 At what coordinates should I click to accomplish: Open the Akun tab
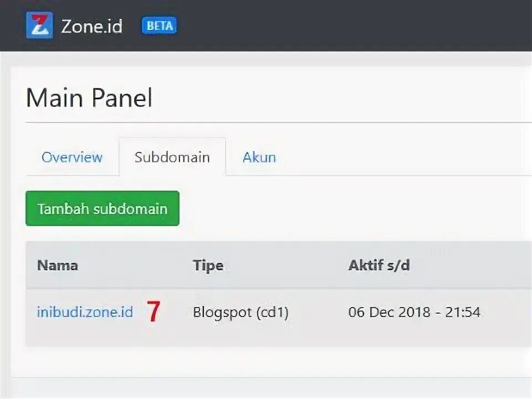point(259,157)
